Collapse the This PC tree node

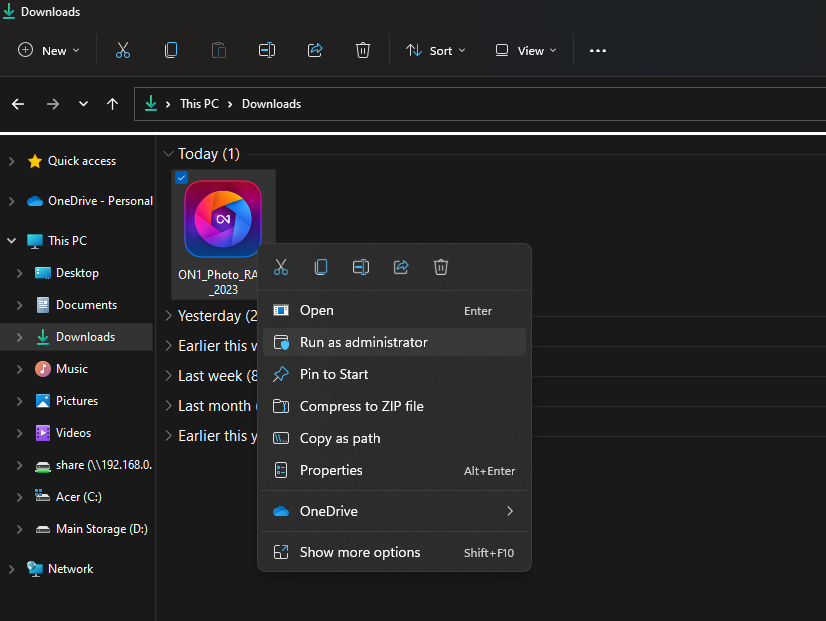(12, 241)
